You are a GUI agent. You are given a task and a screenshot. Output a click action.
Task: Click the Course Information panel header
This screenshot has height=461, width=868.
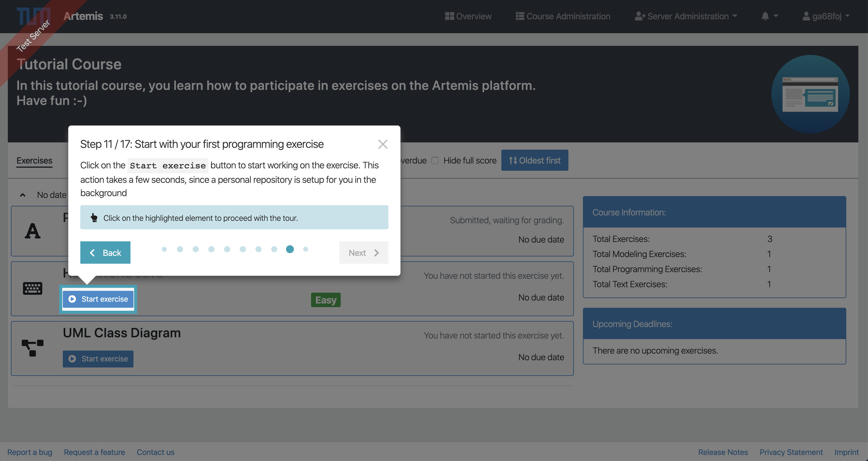point(714,212)
